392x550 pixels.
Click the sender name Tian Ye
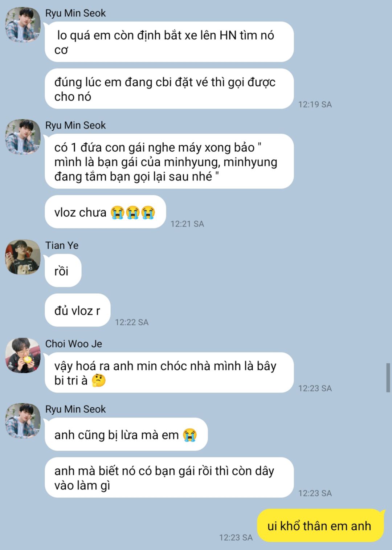pos(62,245)
